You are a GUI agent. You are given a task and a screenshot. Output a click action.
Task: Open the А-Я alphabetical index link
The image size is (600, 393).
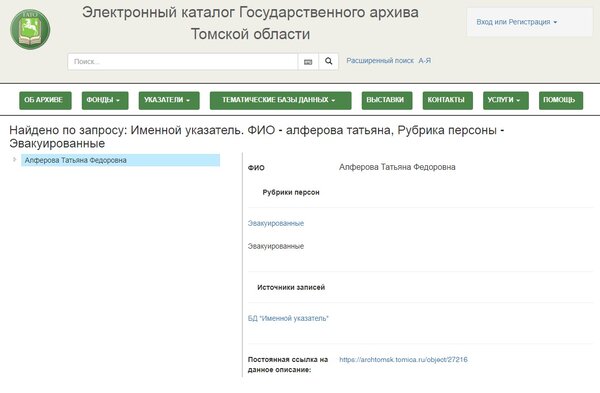(424, 61)
